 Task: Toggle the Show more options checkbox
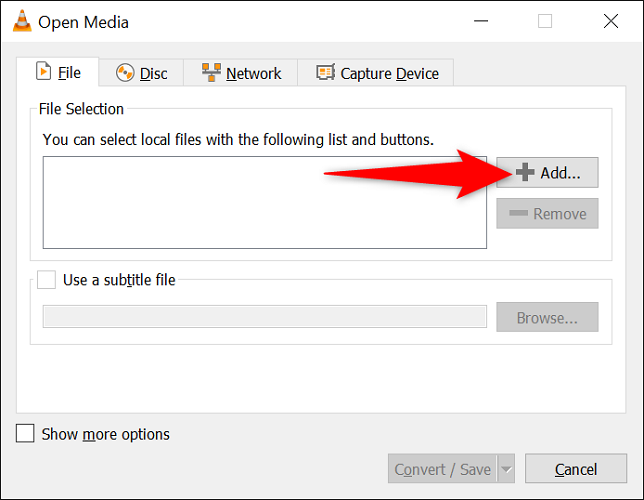coord(26,434)
